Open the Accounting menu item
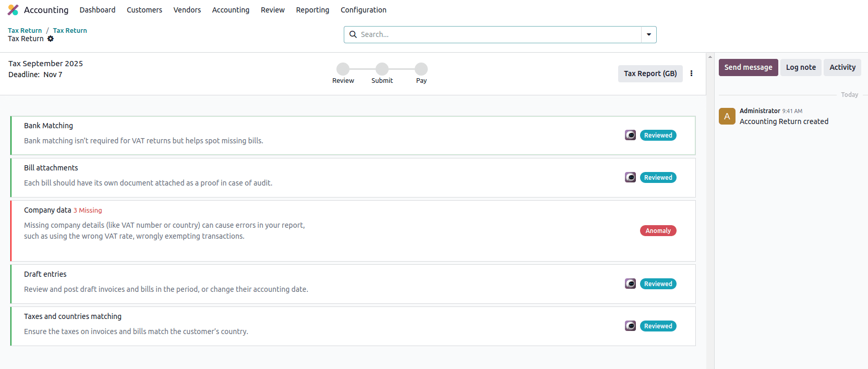The width and height of the screenshot is (868, 369). coord(231,10)
